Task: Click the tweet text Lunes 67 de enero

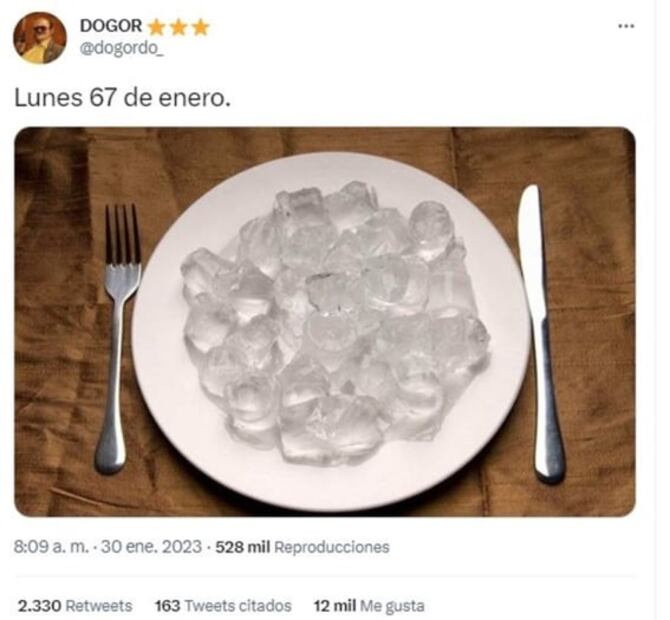Action: point(122,98)
